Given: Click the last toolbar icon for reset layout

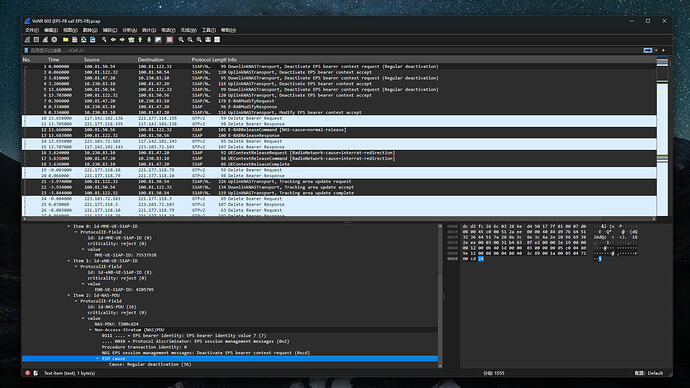Looking at the screenshot, I should [x=217, y=40].
